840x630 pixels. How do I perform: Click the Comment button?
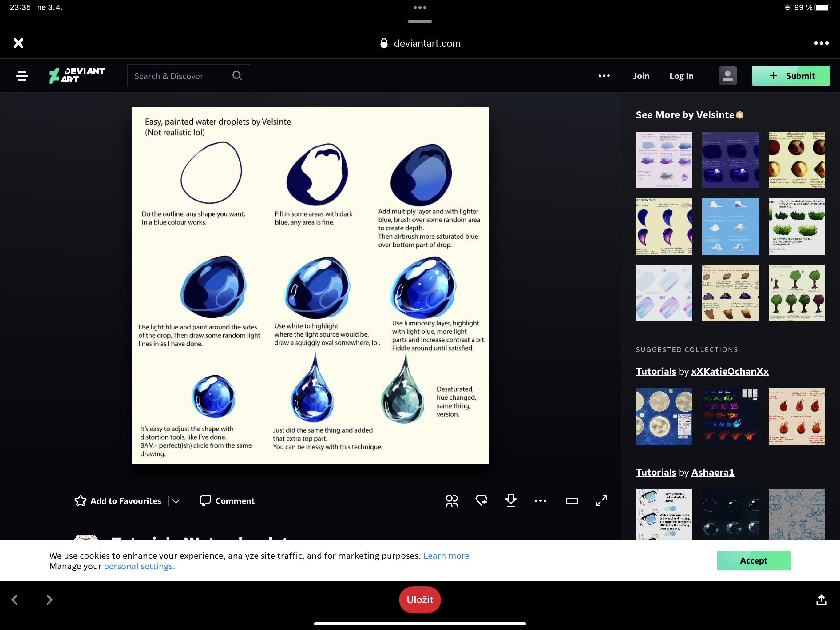pyautogui.click(x=227, y=501)
